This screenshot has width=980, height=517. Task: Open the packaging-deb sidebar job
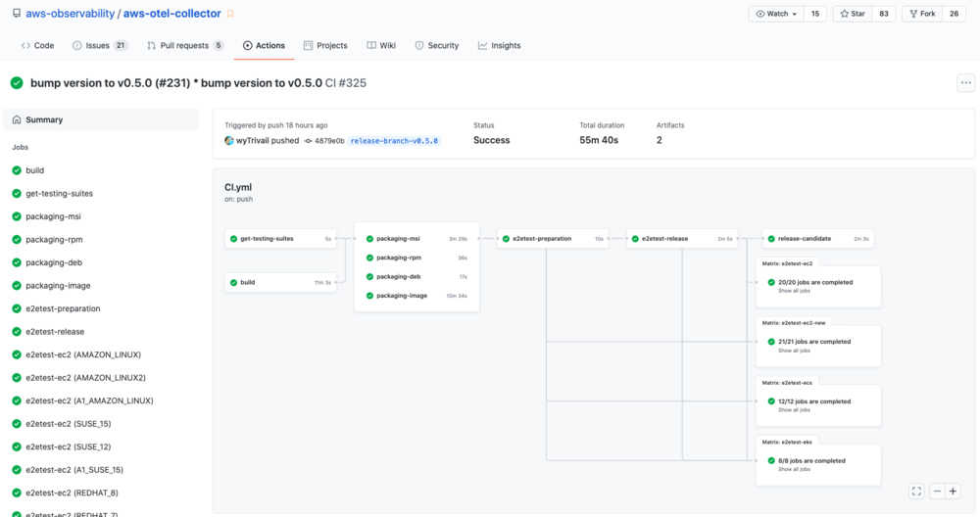click(x=54, y=262)
